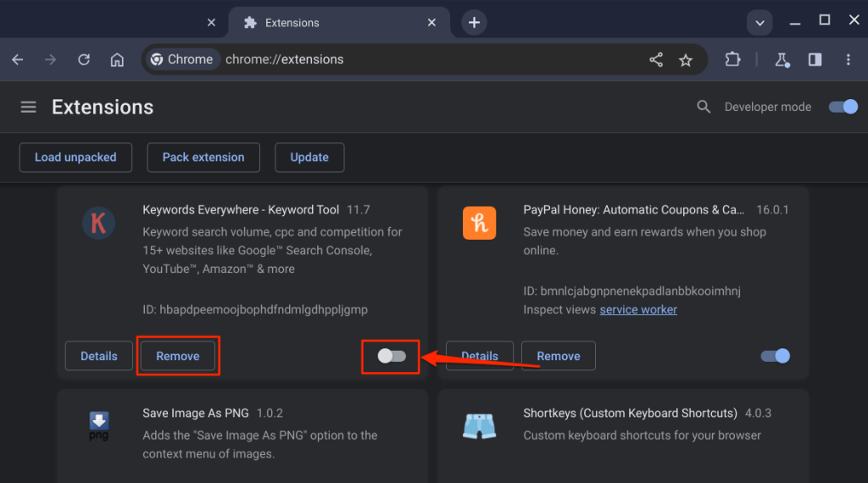Open the tab search dropdown arrow

[759, 23]
